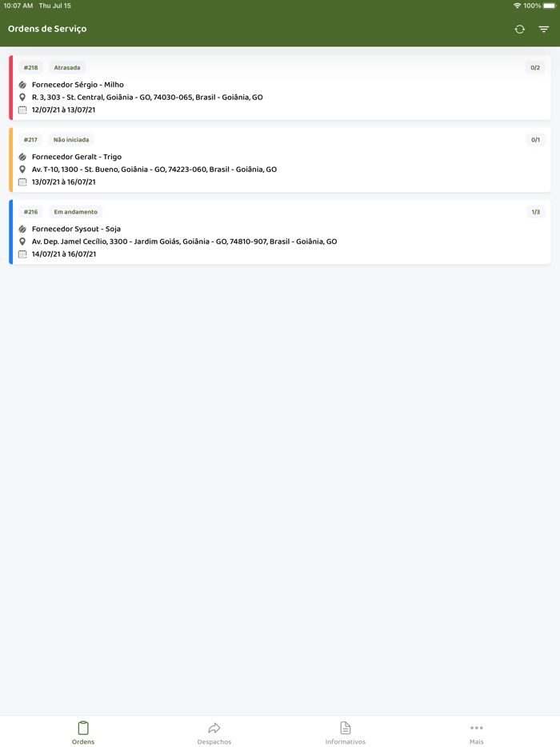Click the Não iniciada status badge
This screenshot has height=747, width=560.
pyautogui.click(x=71, y=140)
